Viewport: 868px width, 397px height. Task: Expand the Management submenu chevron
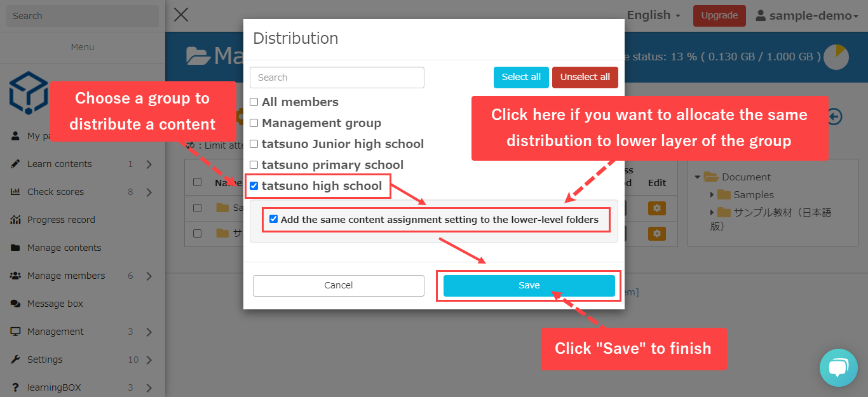149,332
